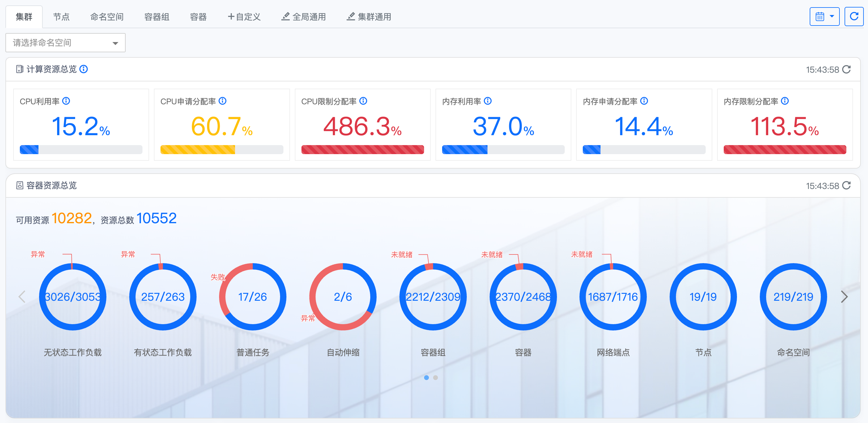Click the page refresh button at top right
This screenshot has width=868, height=423.
(854, 17)
